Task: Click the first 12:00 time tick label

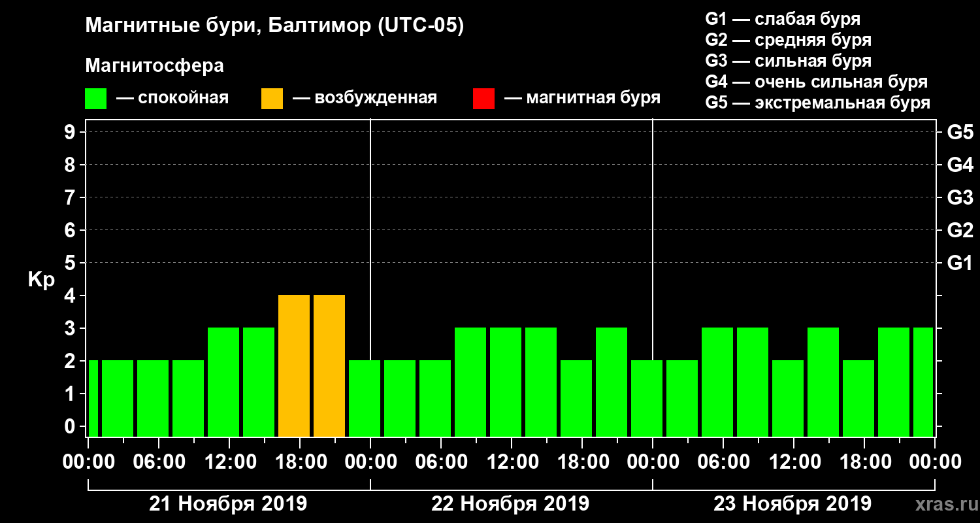Action: 229,462
